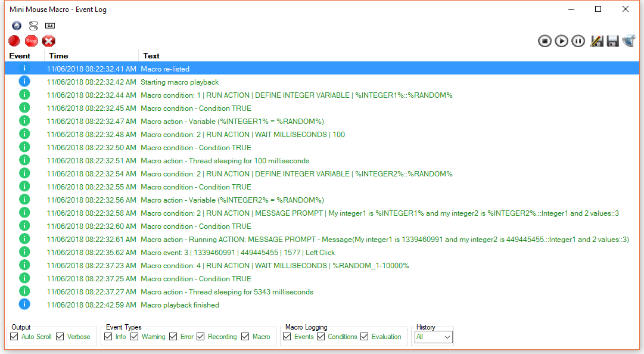Click timestamp 11/06/2018 08:22:42.59 AM
This screenshot has width=644, height=354.
pyautogui.click(x=91, y=305)
